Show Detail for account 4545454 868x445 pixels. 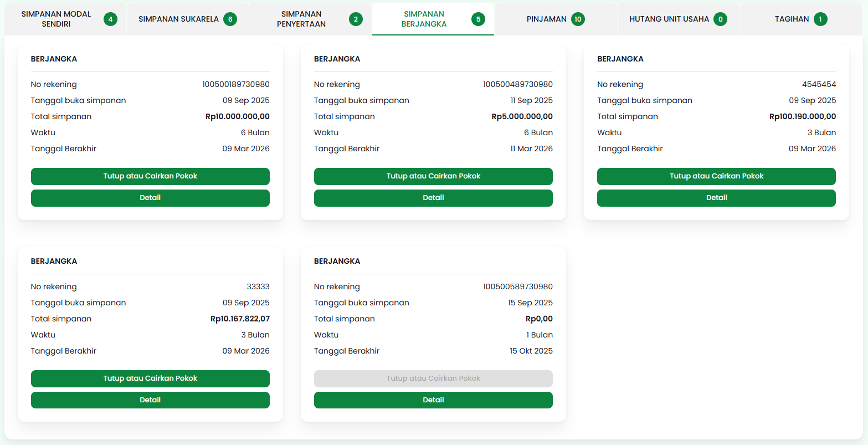(716, 198)
